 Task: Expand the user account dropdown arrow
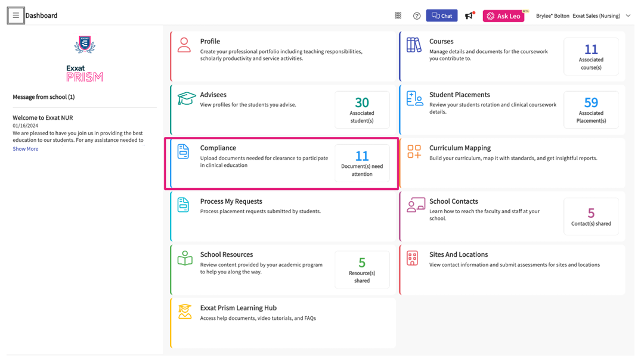coord(628,15)
